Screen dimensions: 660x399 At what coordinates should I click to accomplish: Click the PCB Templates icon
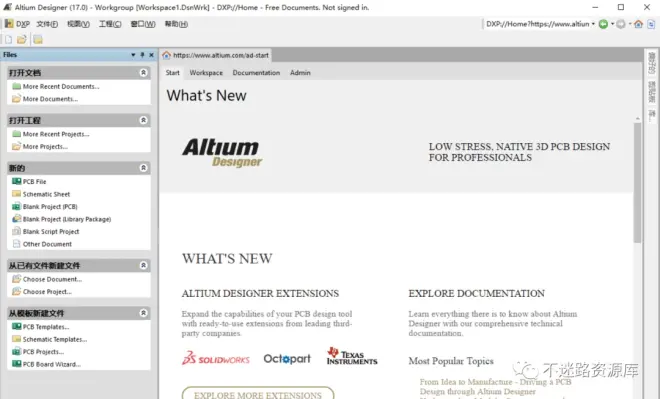click(16, 327)
